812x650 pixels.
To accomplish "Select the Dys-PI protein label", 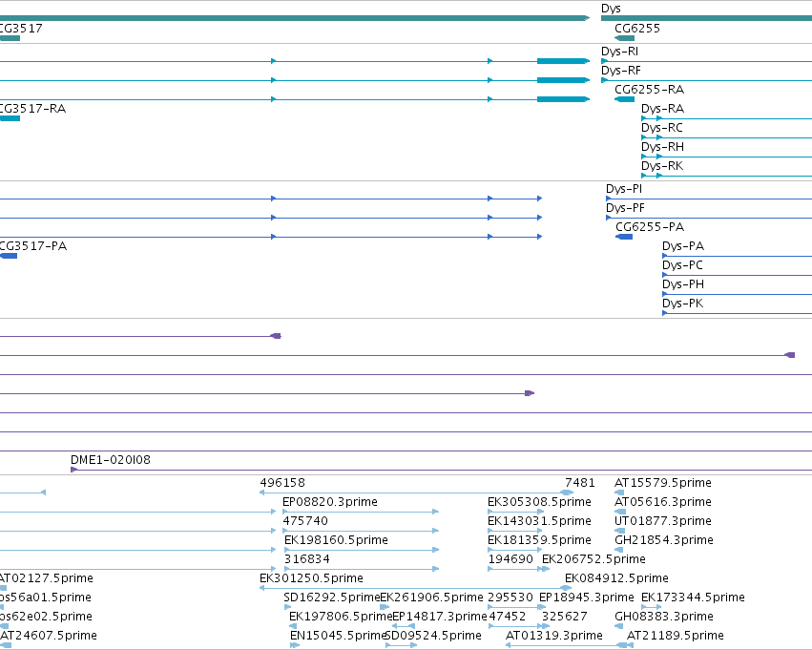I will click(623, 189).
